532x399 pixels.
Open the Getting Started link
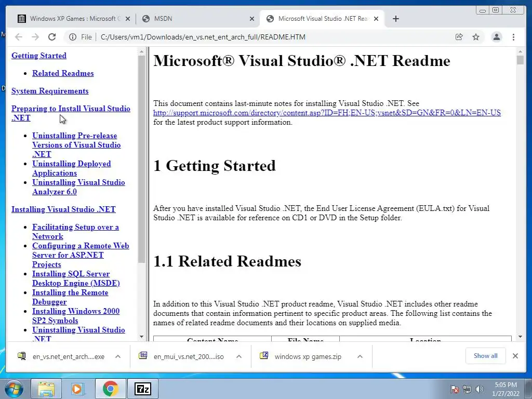coord(38,56)
